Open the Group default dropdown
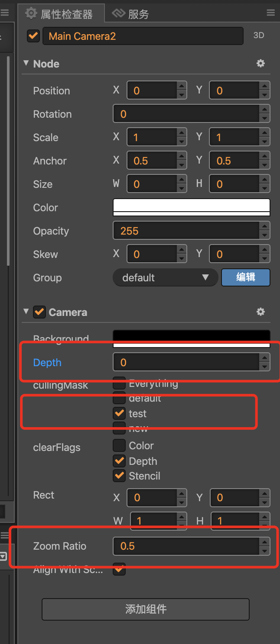280x644 pixels. coord(165,277)
